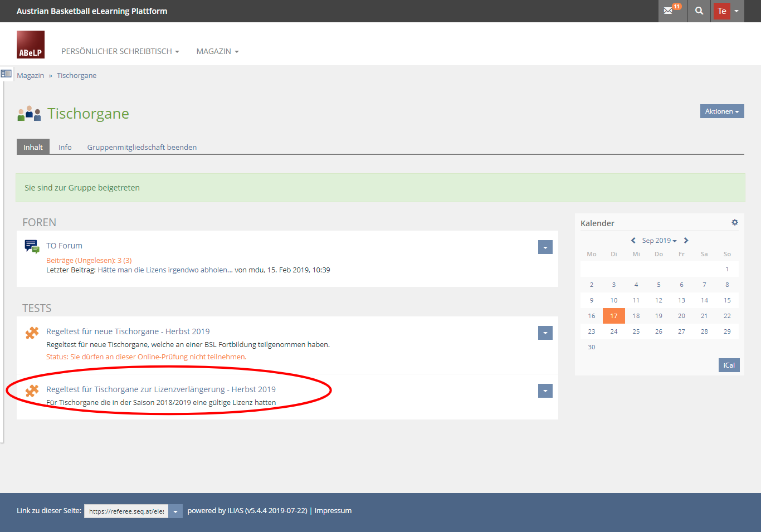Switch to the Info tab

(x=65, y=147)
